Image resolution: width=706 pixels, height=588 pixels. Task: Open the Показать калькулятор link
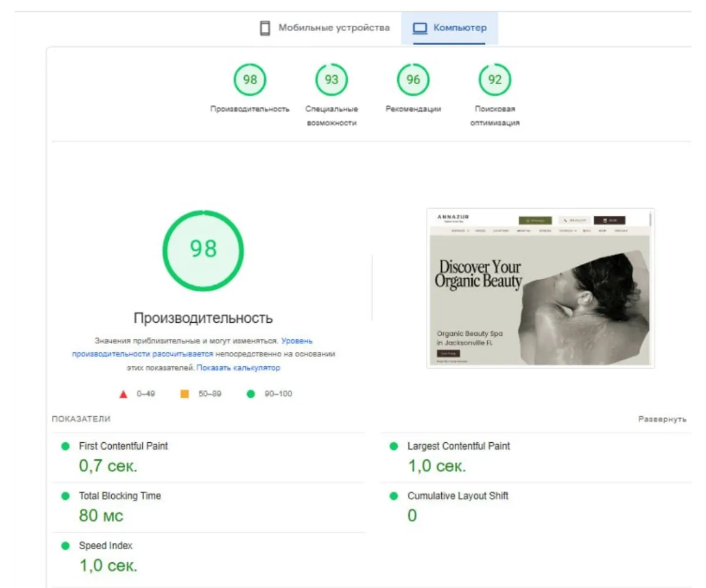238,368
